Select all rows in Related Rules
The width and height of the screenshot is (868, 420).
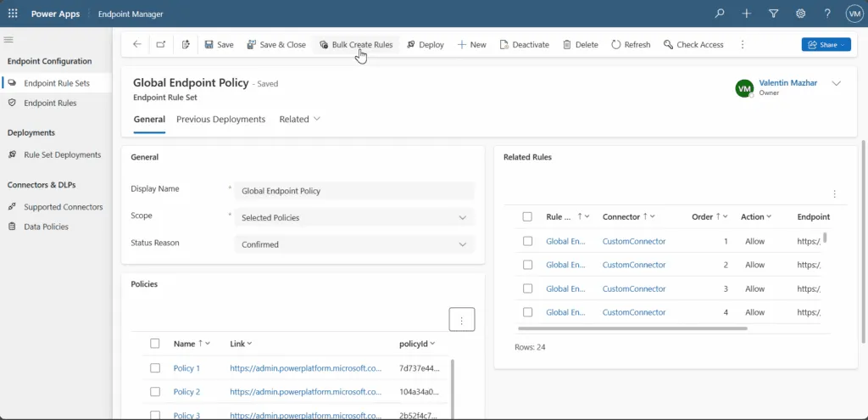527,216
